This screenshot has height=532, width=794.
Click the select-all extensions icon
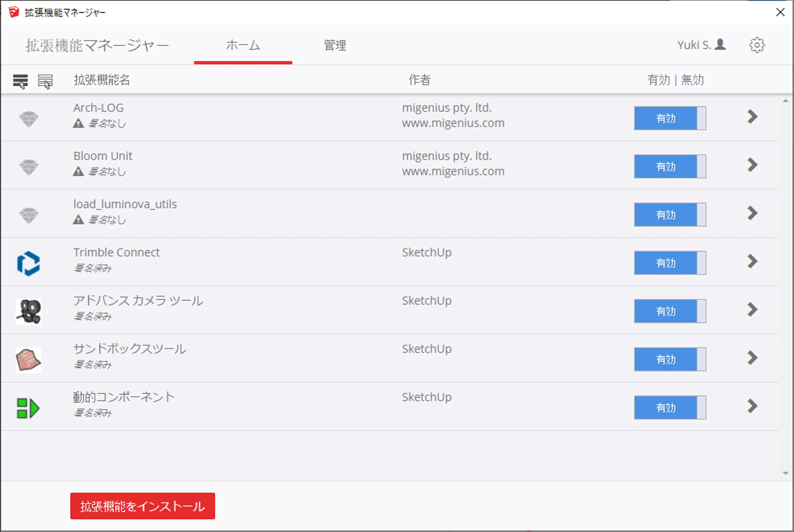coord(20,81)
